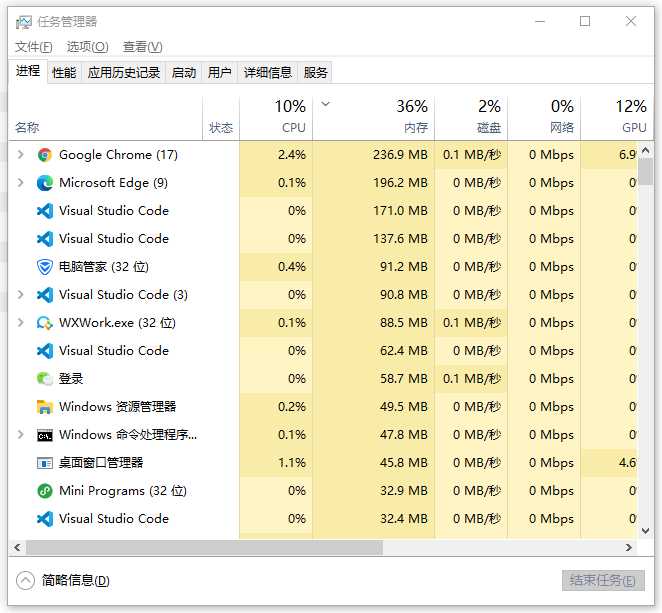Expand the Windows 命令处理程序 group
This screenshot has height=613, width=662.
20,434
